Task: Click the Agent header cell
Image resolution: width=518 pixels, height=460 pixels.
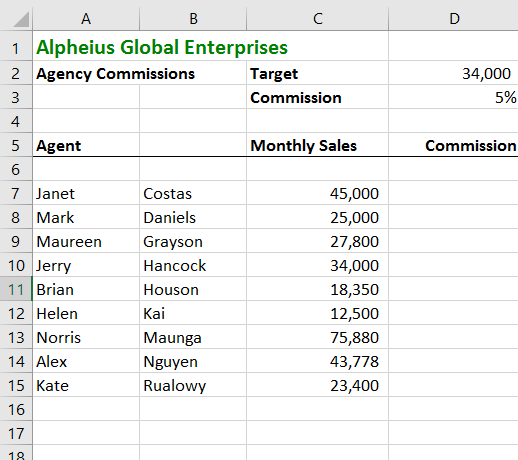Action: [x=86, y=145]
